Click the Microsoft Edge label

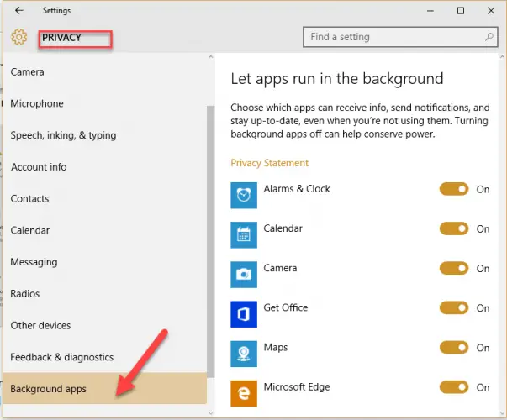pyautogui.click(x=297, y=386)
